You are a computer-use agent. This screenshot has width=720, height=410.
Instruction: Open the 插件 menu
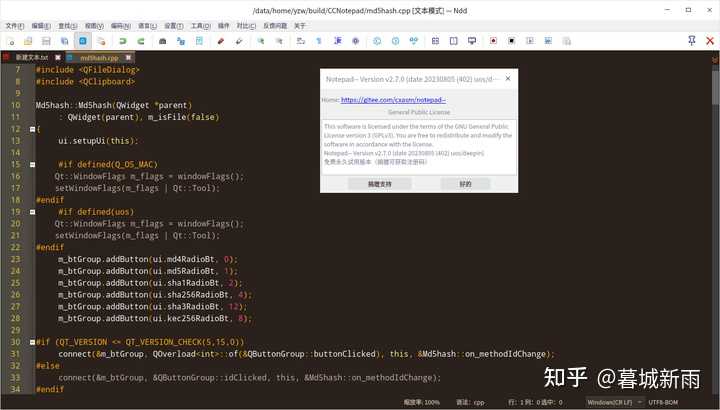(224, 26)
